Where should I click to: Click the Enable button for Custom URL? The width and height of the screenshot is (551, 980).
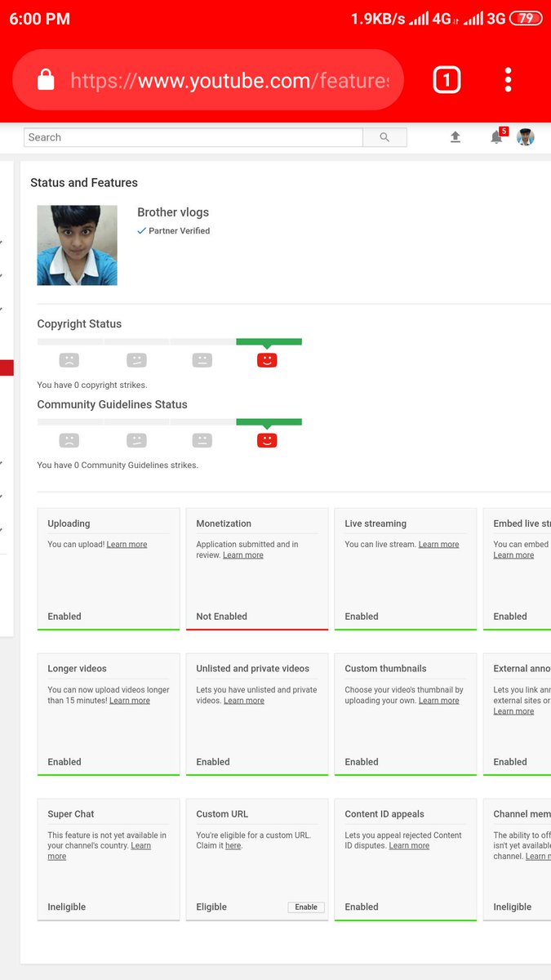click(306, 907)
